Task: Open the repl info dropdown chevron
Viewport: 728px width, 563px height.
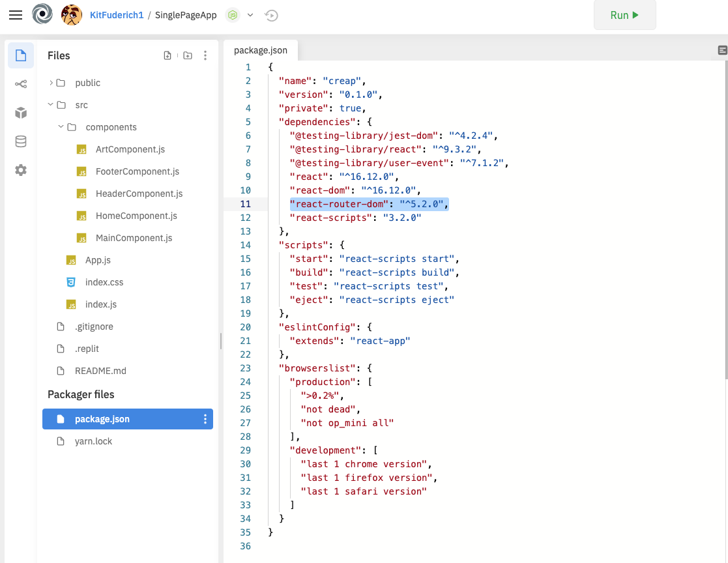Action: pos(250,16)
